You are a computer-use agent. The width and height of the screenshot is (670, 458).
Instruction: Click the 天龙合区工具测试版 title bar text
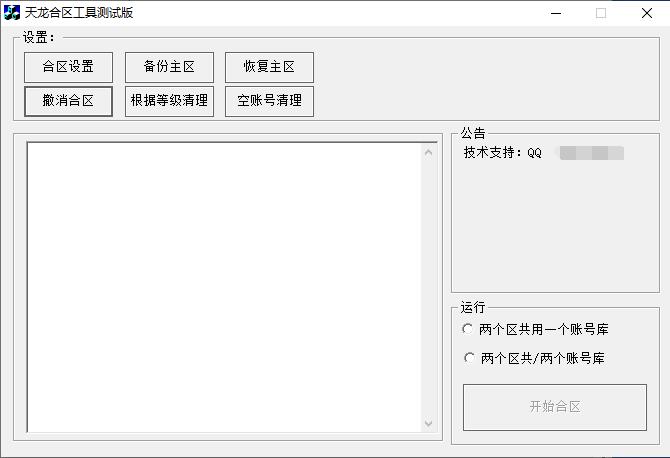(x=79, y=13)
